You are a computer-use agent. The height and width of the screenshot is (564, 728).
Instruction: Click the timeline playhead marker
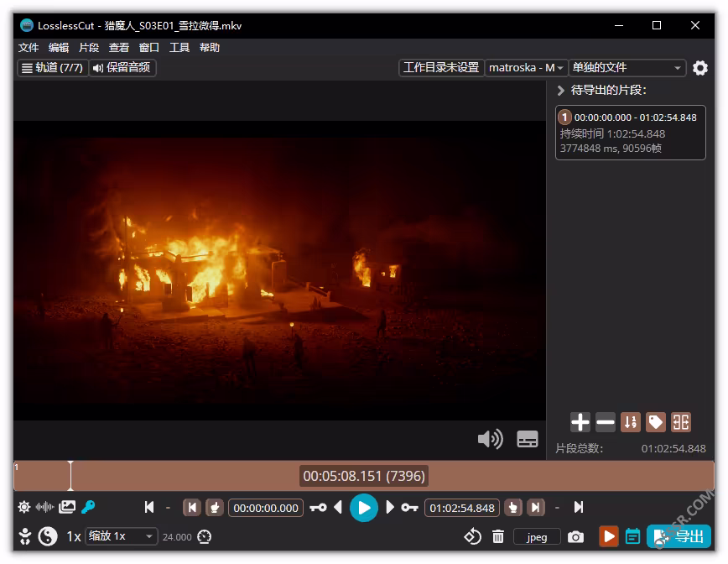pyautogui.click(x=70, y=476)
